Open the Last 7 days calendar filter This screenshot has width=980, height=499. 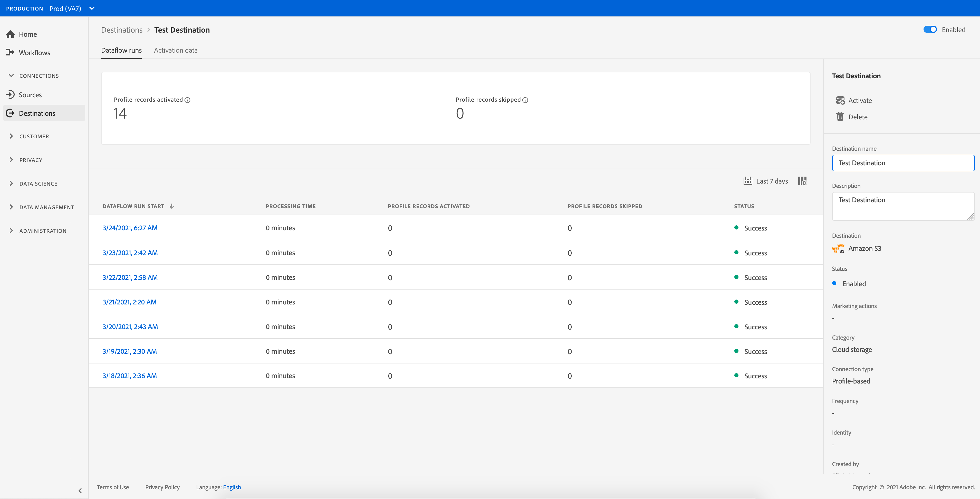(x=765, y=181)
